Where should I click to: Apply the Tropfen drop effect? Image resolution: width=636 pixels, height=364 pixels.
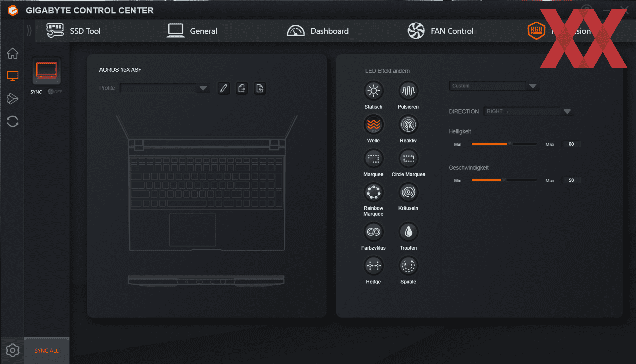click(408, 232)
